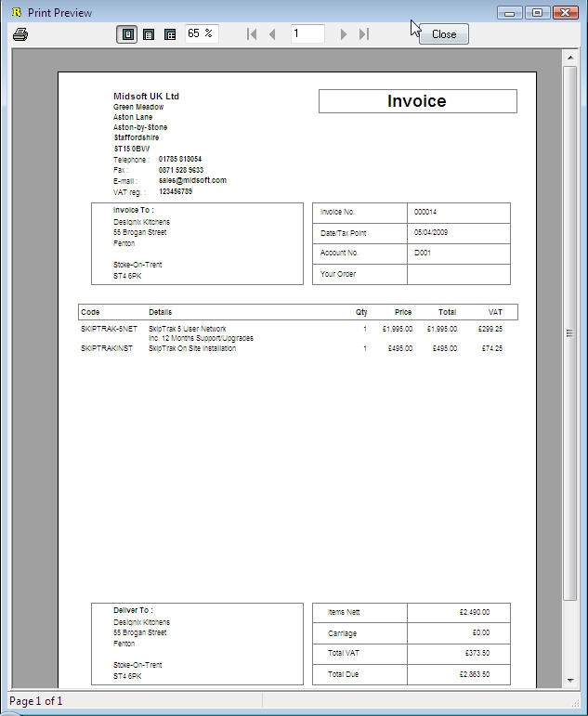
Task: Switch to 100% zoom view
Action: click(x=170, y=34)
